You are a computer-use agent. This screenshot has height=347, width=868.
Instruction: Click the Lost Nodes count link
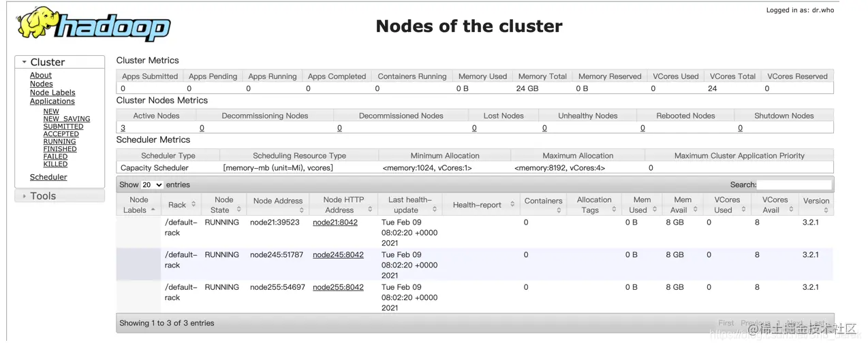pyautogui.click(x=474, y=128)
